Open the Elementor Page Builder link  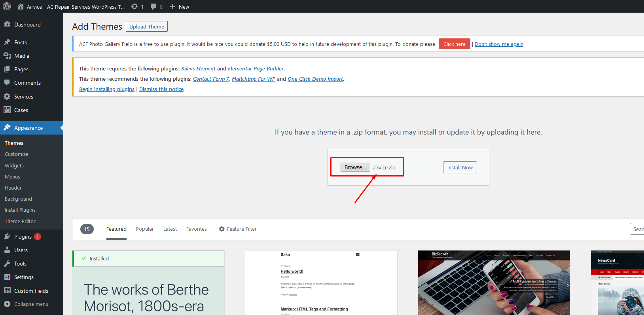click(256, 68)
